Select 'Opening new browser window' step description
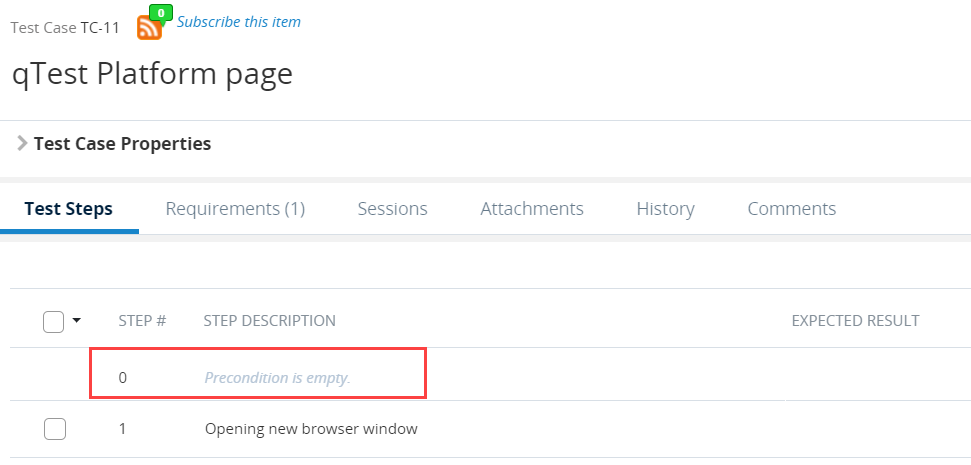971x465 pixels. (311, 429)
